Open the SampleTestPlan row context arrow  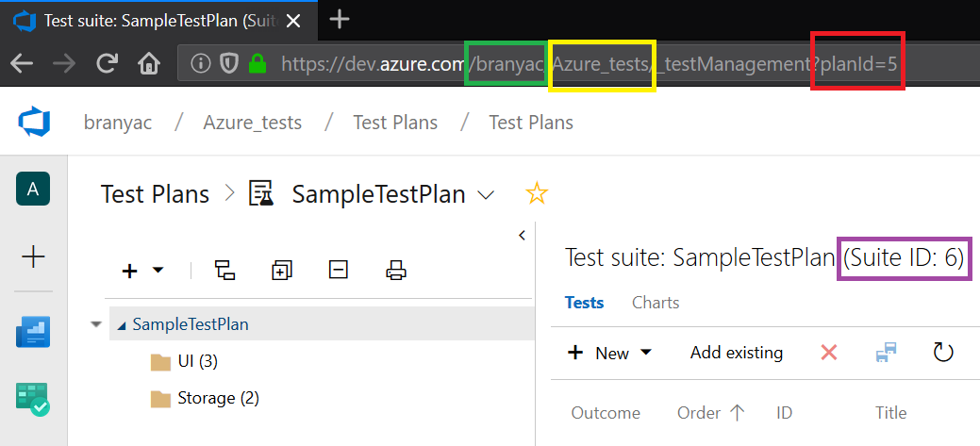[95, 324]
